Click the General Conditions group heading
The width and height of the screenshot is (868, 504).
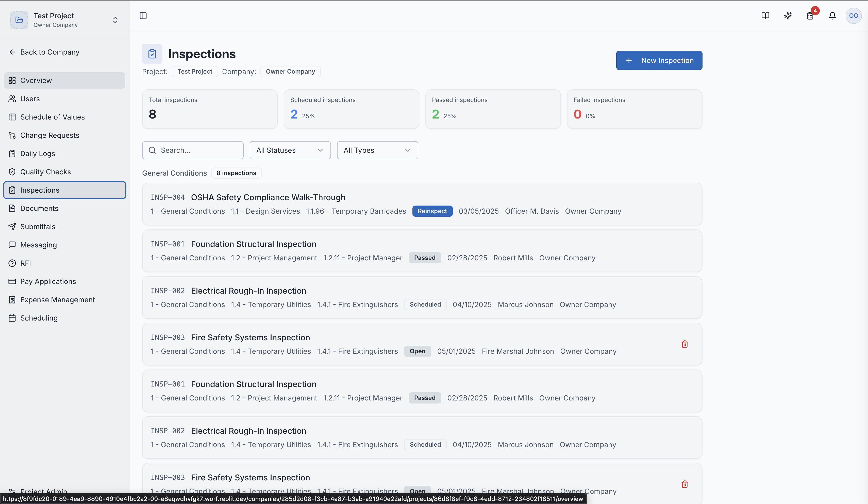tap(174, 173)
